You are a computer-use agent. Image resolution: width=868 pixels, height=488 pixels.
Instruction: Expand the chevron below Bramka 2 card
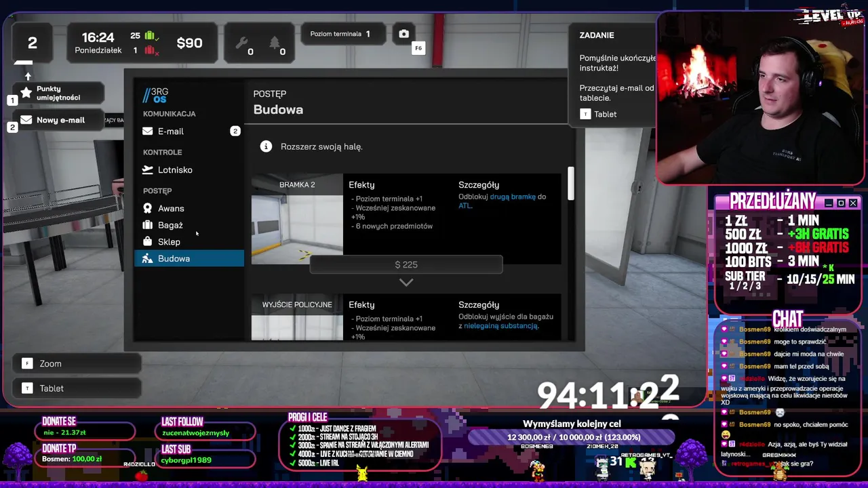406,282
